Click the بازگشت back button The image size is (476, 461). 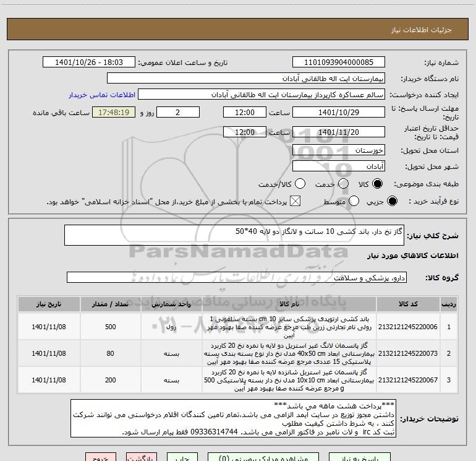[x=142, y=457]
